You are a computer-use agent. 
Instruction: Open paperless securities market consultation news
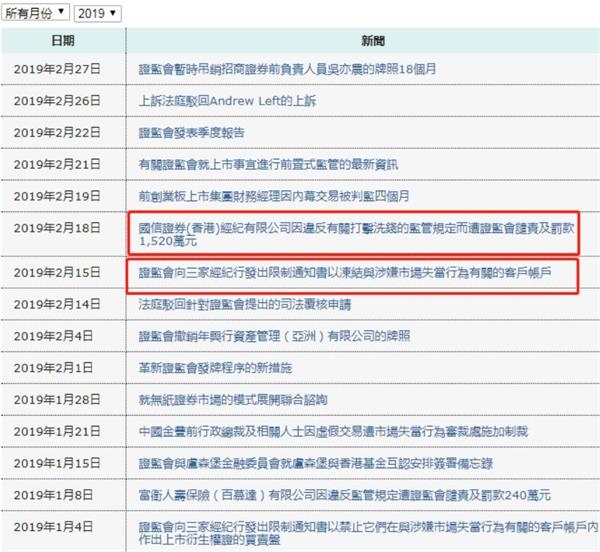[233, 399]
